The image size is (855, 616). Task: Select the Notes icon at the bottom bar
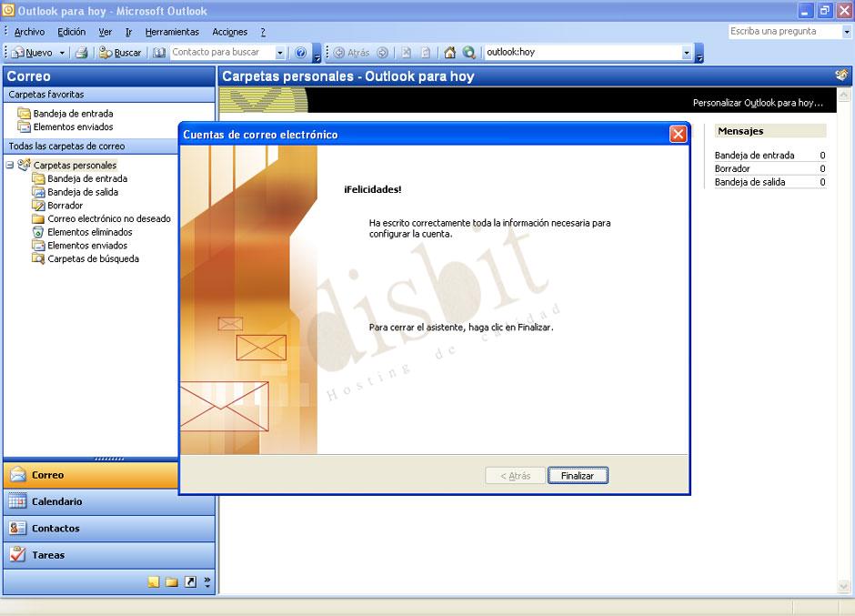pos(154,581)
